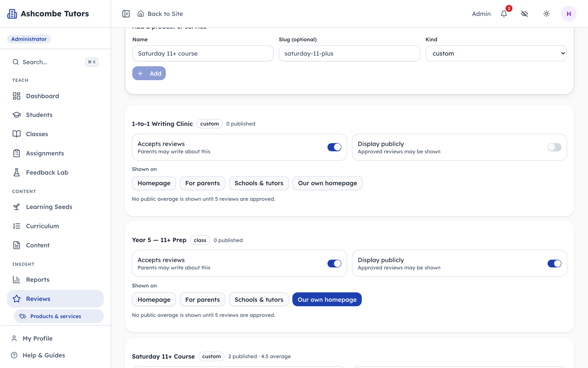Open the Dashboard page

55,96
